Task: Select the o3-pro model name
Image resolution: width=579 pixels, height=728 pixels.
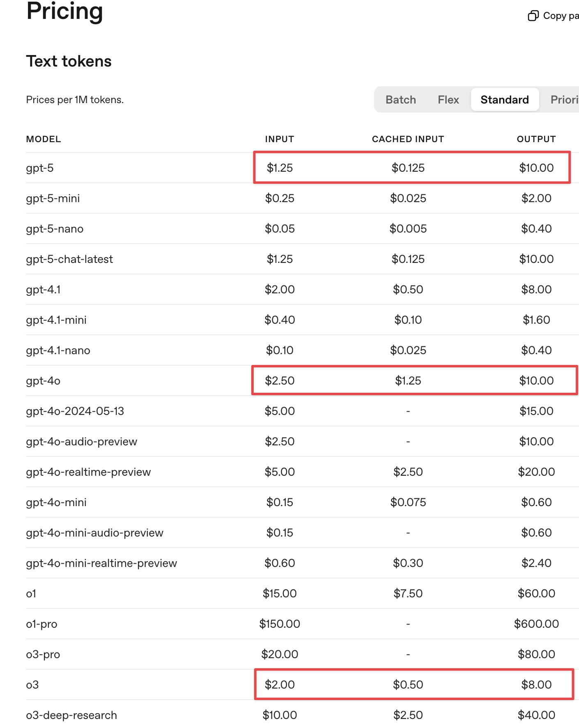Action: coord(43,654)
